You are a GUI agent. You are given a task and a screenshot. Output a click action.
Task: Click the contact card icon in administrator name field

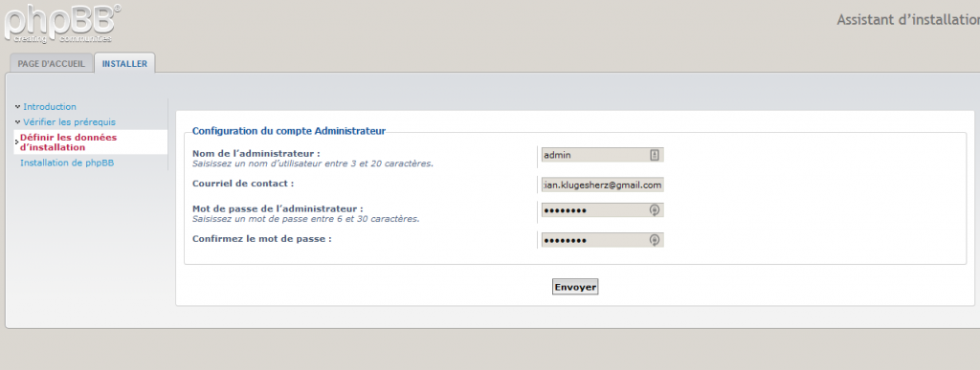coord(655,155)
